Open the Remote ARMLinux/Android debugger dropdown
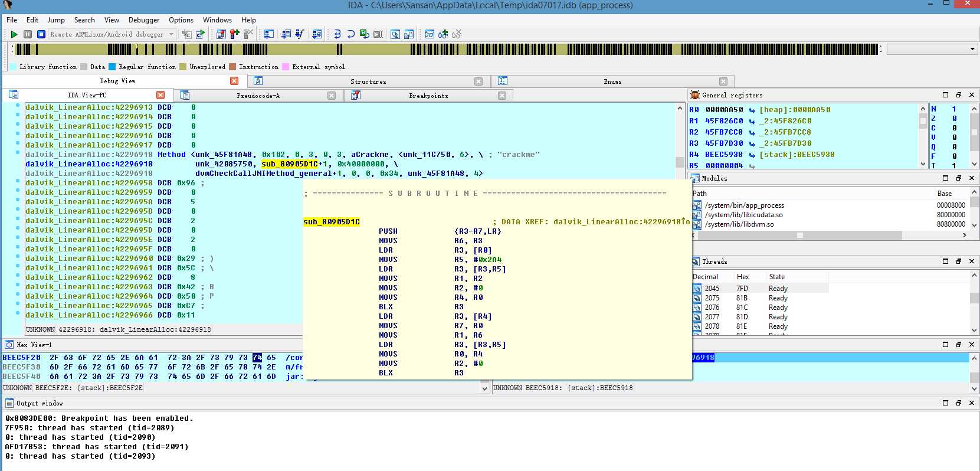The image size is (980, 471). click(x=172, y=34)
